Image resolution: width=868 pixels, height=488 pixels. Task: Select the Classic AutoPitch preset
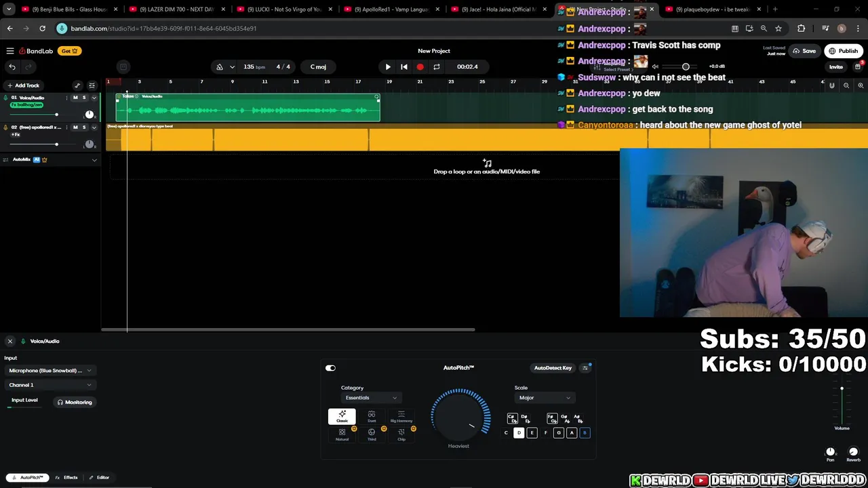(342, 416)
